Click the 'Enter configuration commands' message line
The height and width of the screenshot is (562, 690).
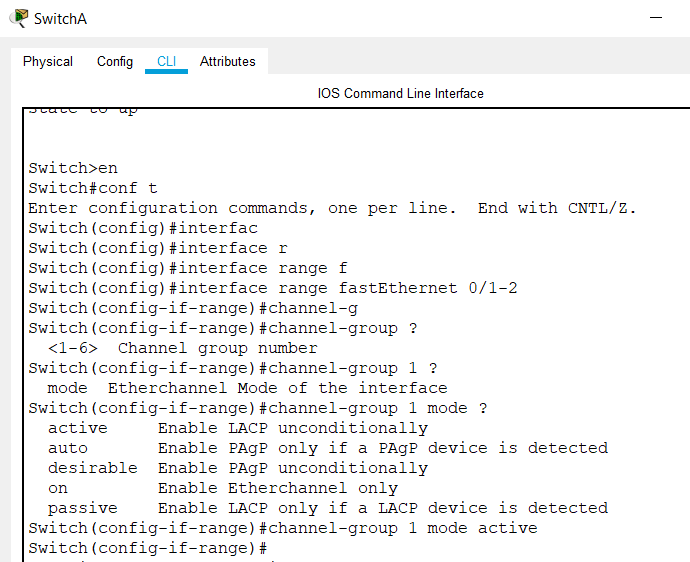point(332,208)
